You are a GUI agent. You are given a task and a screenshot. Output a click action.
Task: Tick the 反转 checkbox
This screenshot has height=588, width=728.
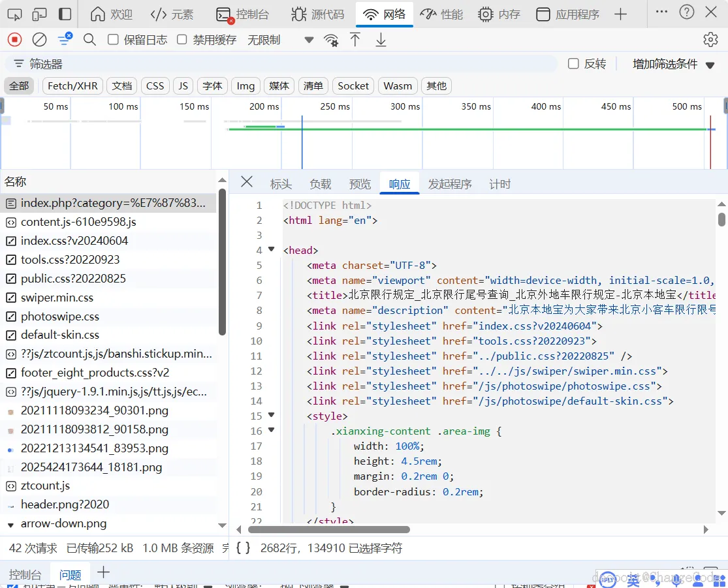573,63
